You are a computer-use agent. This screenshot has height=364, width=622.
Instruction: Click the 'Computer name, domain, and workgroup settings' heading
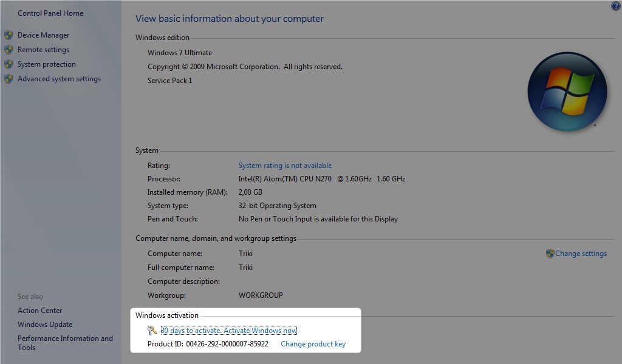pos(216,238)
